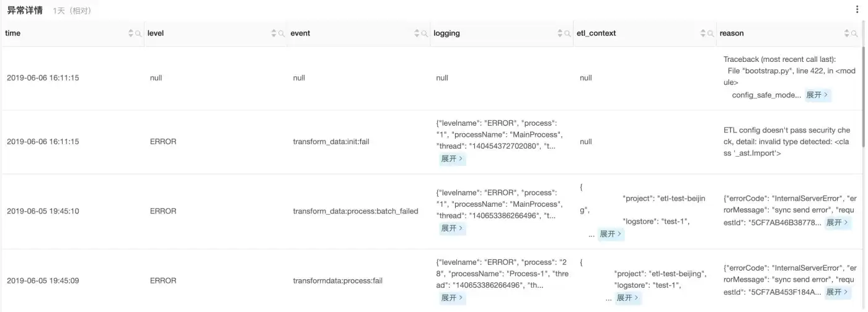Search within the event column
The width and height of the screenshot is (868, 312).
[x=425, y=33]
